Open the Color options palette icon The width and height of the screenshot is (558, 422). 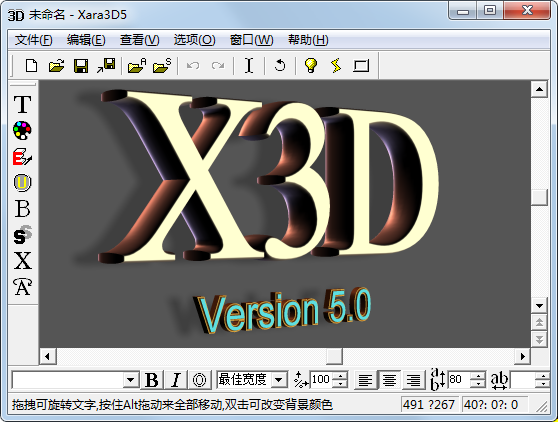tap(22, 130)
